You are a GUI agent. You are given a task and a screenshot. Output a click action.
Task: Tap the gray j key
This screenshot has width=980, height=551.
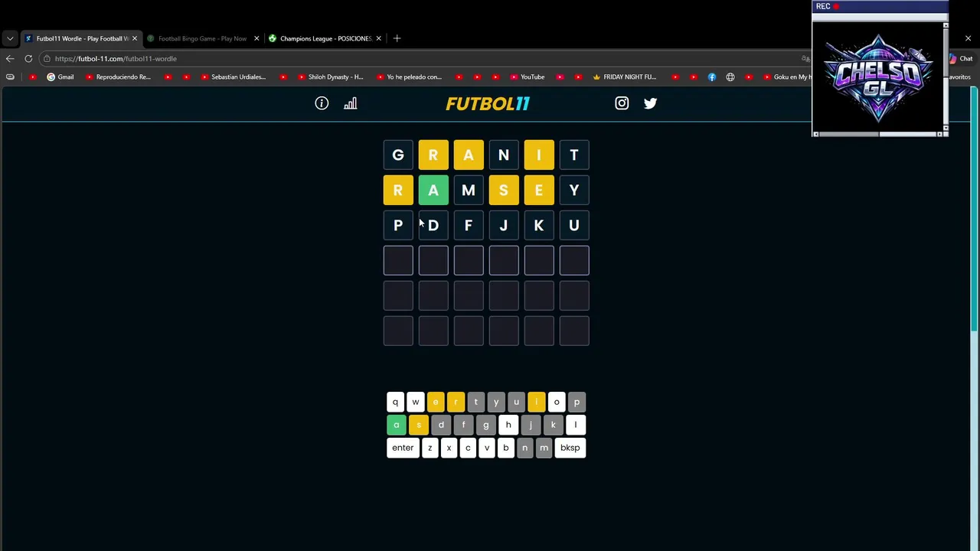tap(531, 425)
